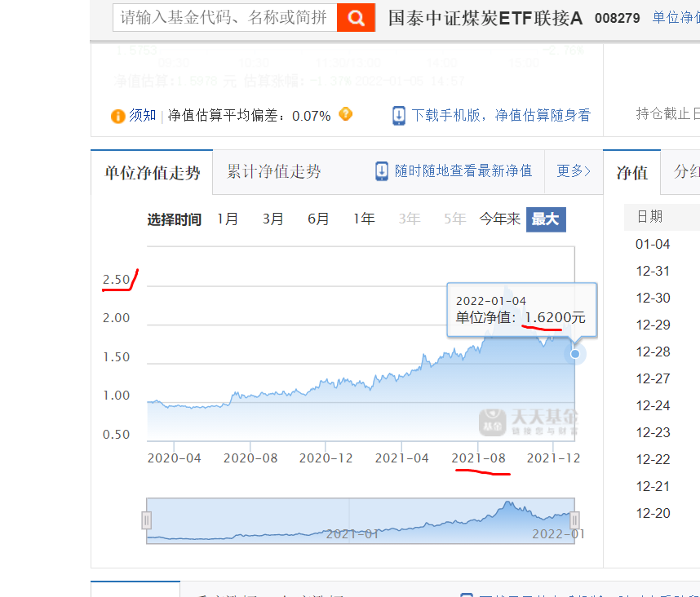This screenshot has width=700, height=597.
Task: Click the 12-22 date row
Action: coord(653,459)
